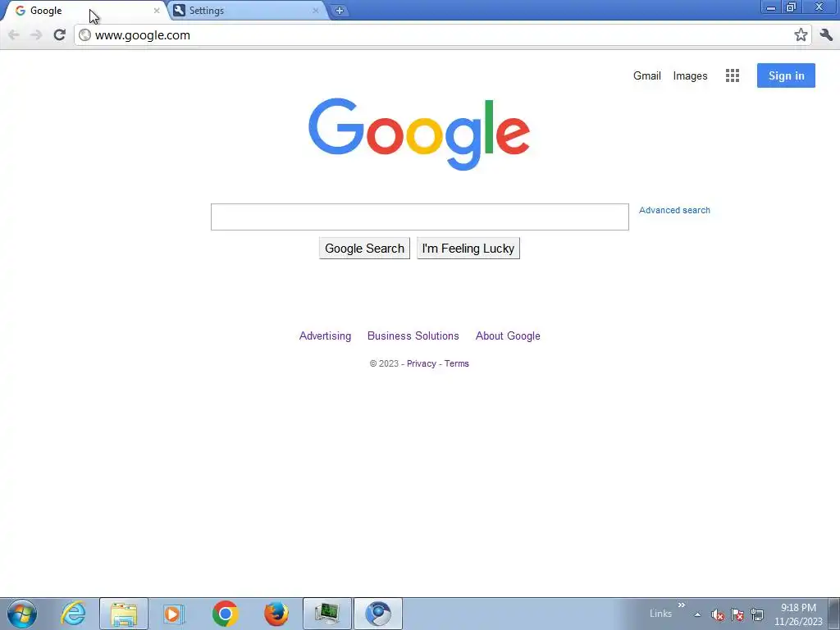Image resolution: width=840 pixels, height=630 pixels.
Task: Bookmark this page with the star icon
Action: (x=801, y=34)
